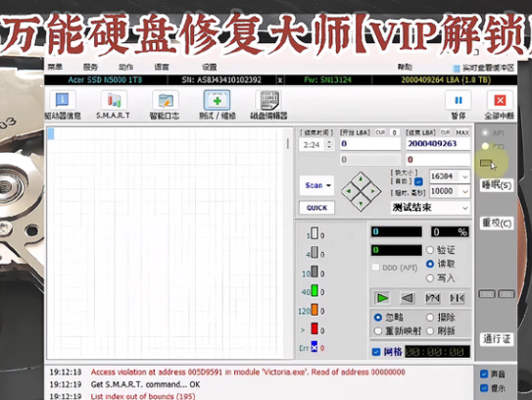The height and width of the screenshot is (400, 532).
Task: Click the pause (暂停) icon
Action: point(459,100)
